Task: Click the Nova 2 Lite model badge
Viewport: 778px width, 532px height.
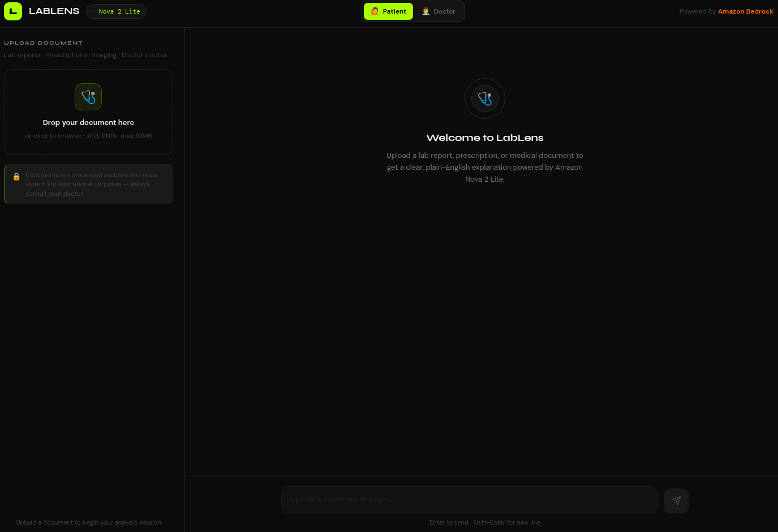Action: [116, 11]
